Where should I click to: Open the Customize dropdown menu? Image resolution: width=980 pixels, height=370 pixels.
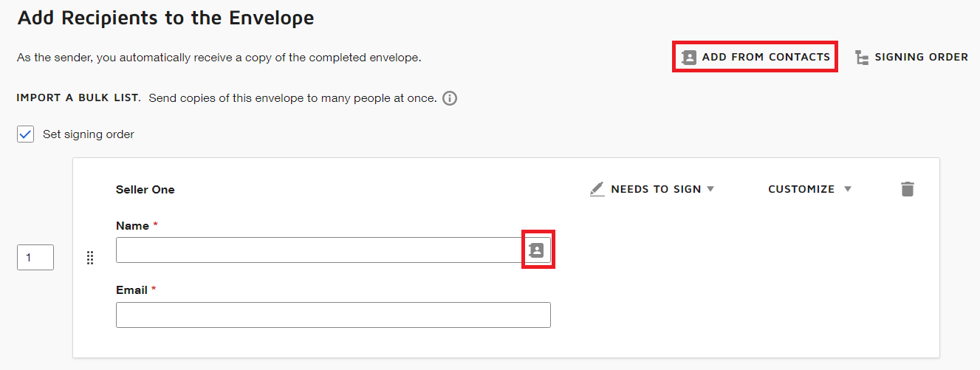pos(809,189)
